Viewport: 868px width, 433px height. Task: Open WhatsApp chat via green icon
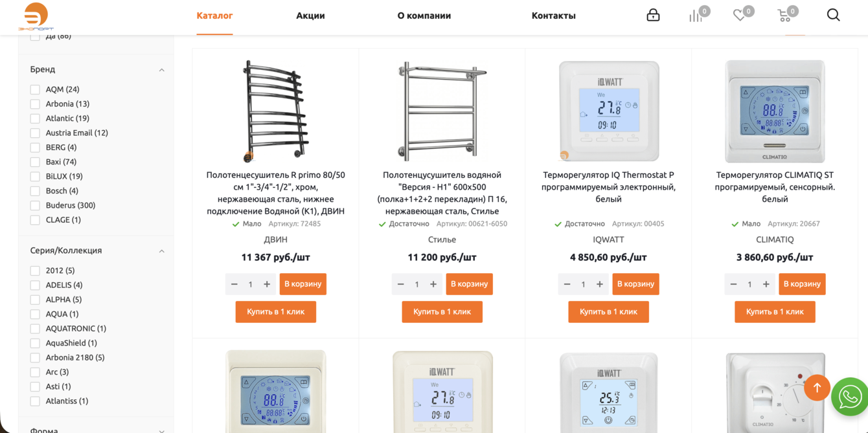pos(850,396)
